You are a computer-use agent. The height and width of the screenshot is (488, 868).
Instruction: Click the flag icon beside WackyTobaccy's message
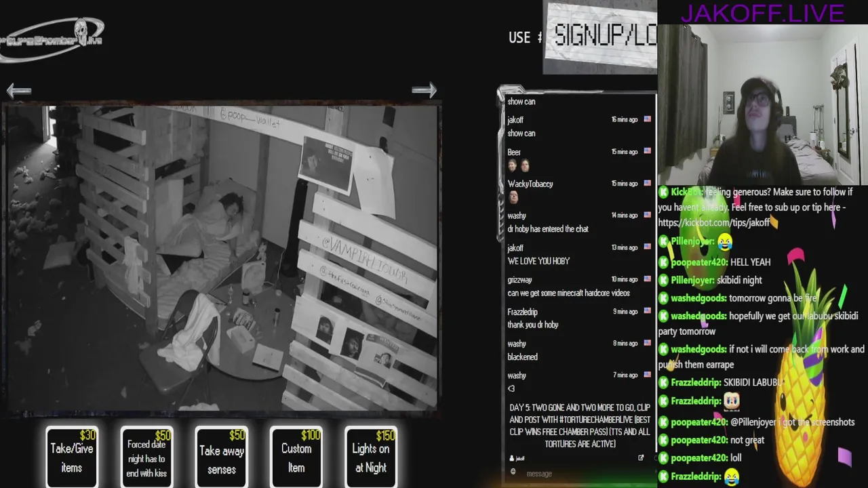647,183
